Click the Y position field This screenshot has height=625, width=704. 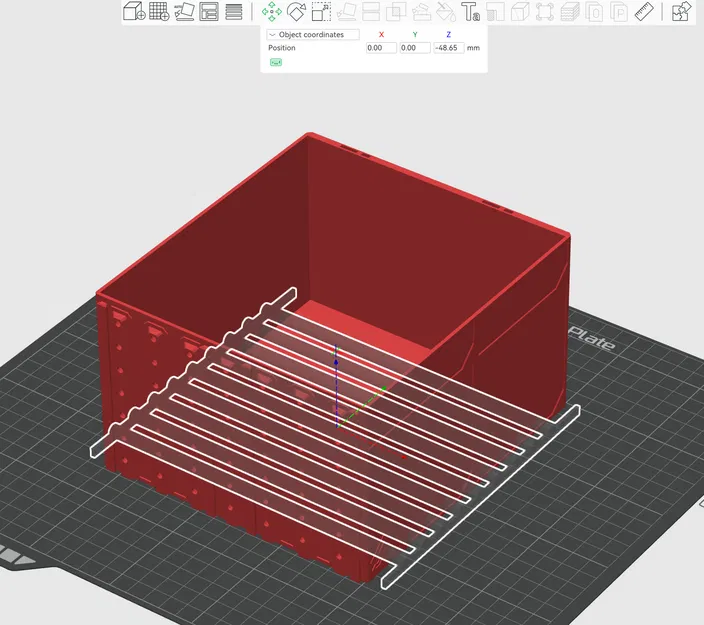(x=415, y=48)
